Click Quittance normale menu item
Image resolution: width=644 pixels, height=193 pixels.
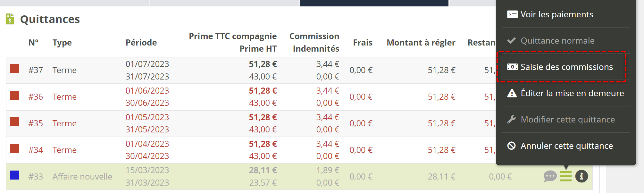pos(557,41)
